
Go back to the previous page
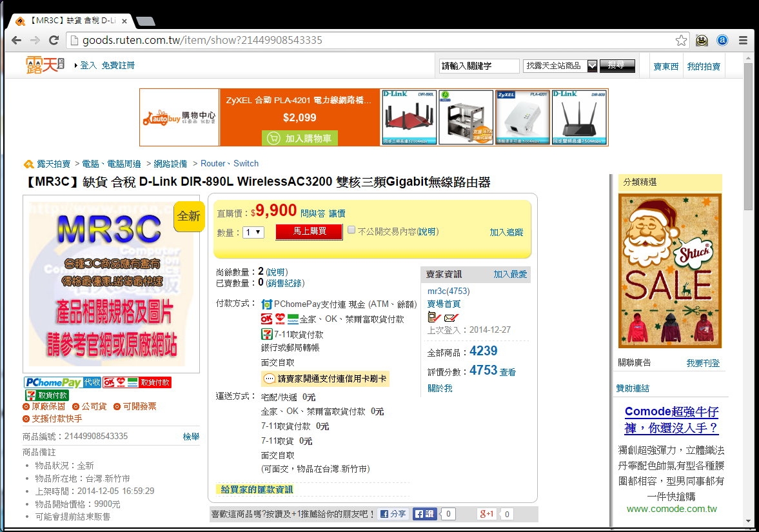click(17, 40)
